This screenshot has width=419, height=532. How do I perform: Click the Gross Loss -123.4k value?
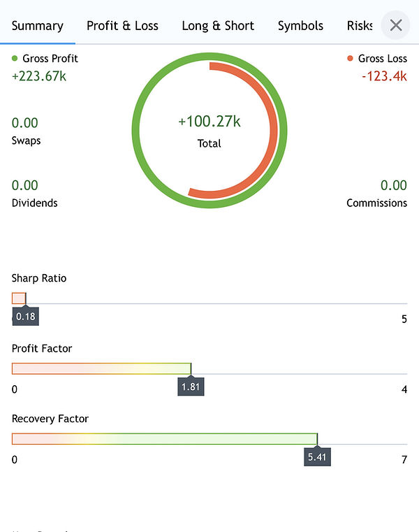[384, 76]
